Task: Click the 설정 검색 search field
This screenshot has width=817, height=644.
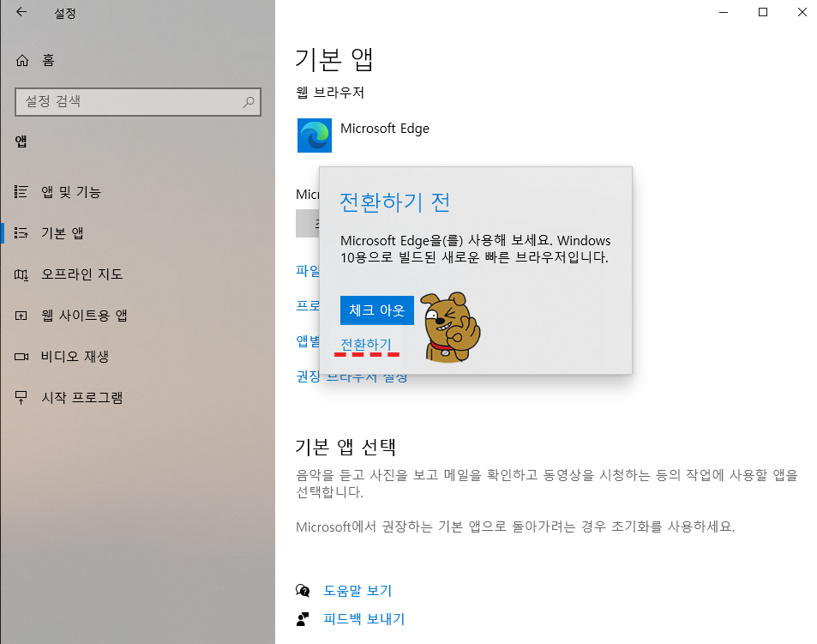Action: (x=138, y=102)
